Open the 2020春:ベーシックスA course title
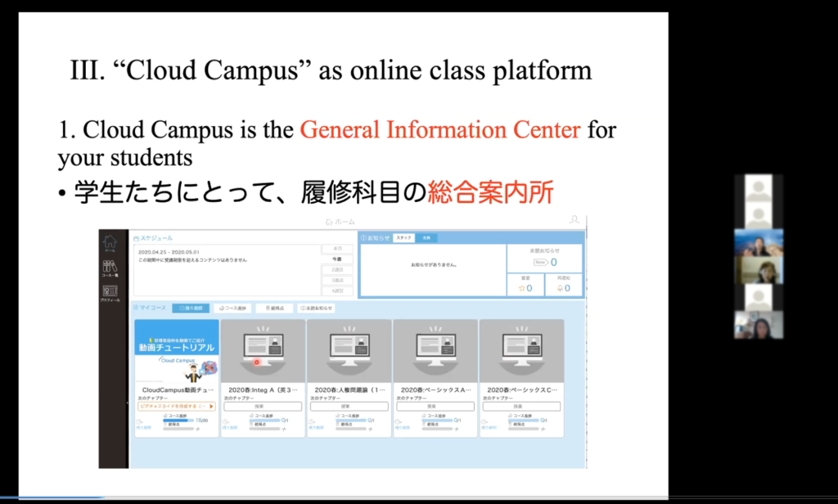 point(435,390)
